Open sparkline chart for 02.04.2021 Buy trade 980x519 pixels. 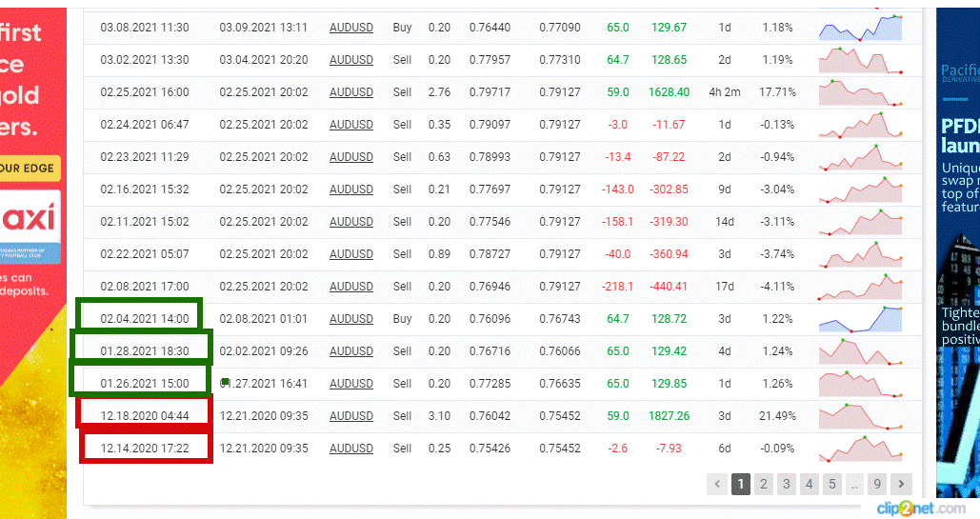861,319
